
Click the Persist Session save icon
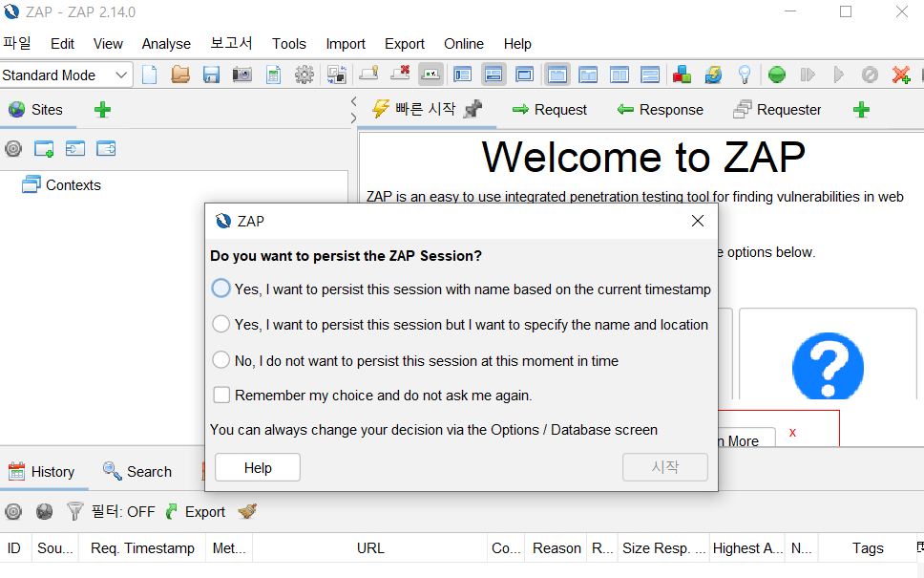click(211, 75)
